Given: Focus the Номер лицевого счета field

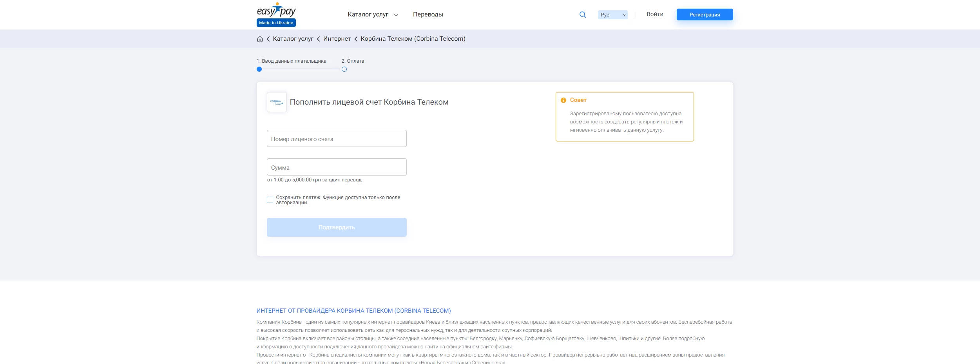Looking at the screenshot, I should (337, 138).
